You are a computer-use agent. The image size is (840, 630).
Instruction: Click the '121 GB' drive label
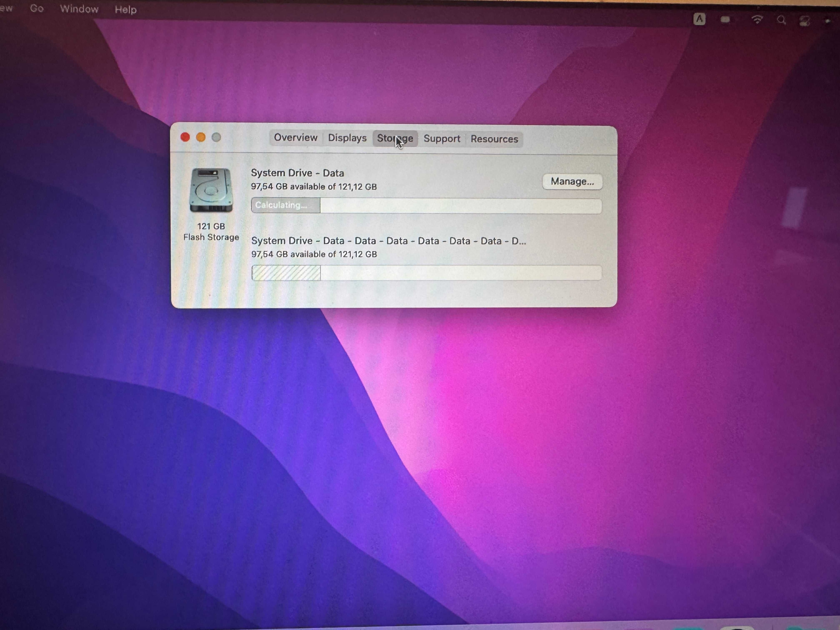point(211,226)
